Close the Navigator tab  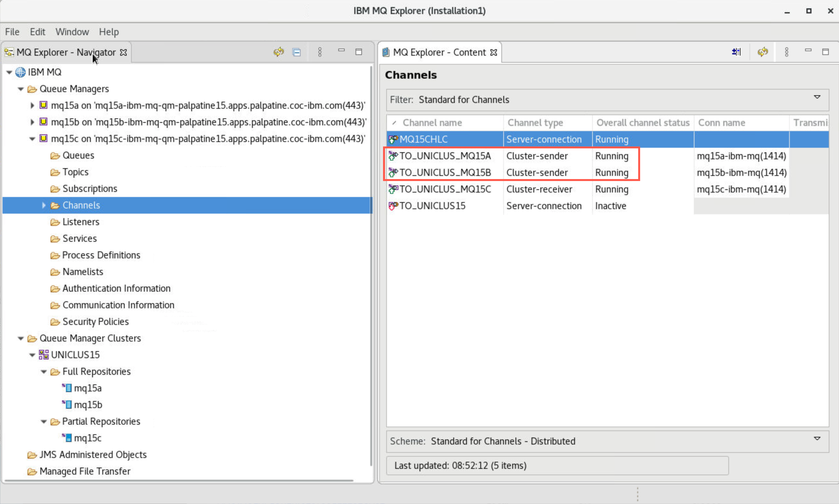pyautogui.click(x=124, y=52)
